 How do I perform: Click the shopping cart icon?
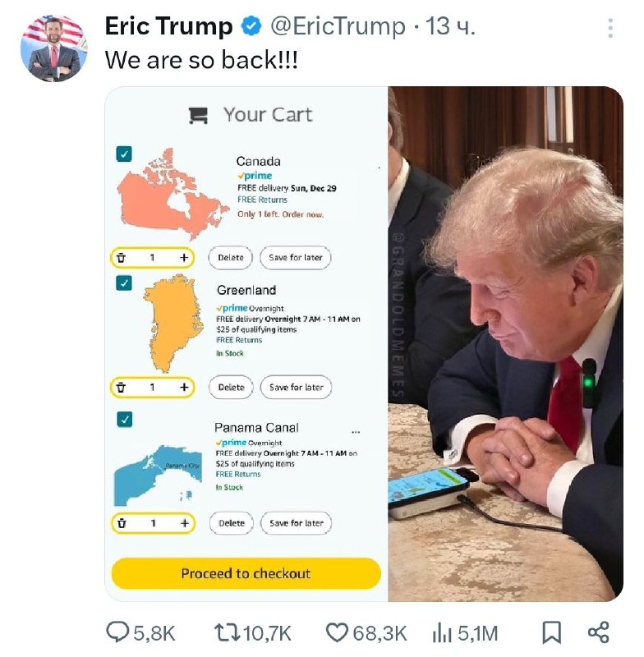point(198,116)
